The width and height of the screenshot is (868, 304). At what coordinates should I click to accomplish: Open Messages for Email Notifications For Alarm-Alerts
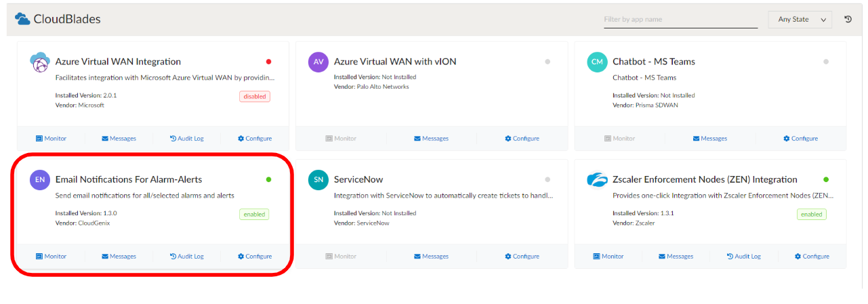(x=119, y=257)
